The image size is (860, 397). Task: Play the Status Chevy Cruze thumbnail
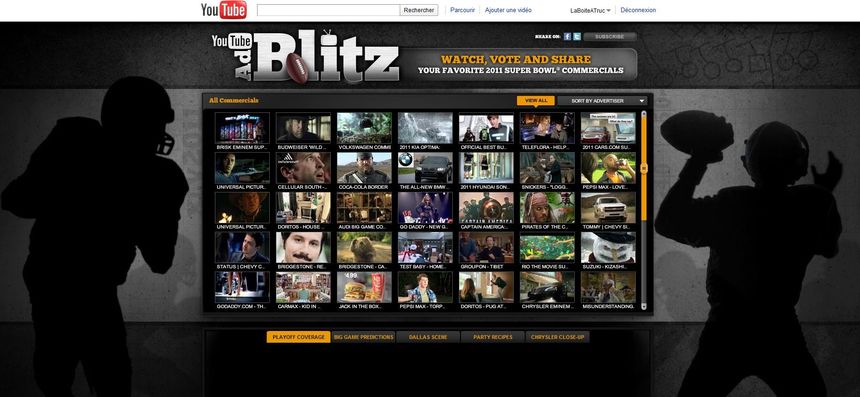242,247
